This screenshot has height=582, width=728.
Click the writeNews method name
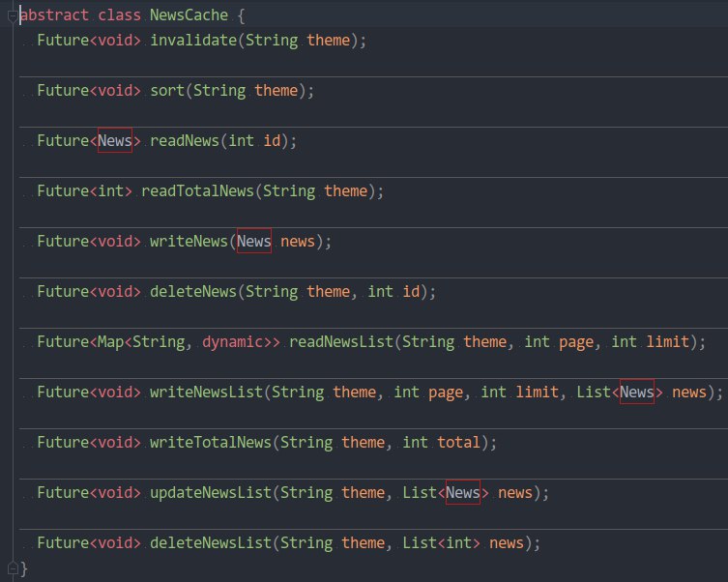189,241
